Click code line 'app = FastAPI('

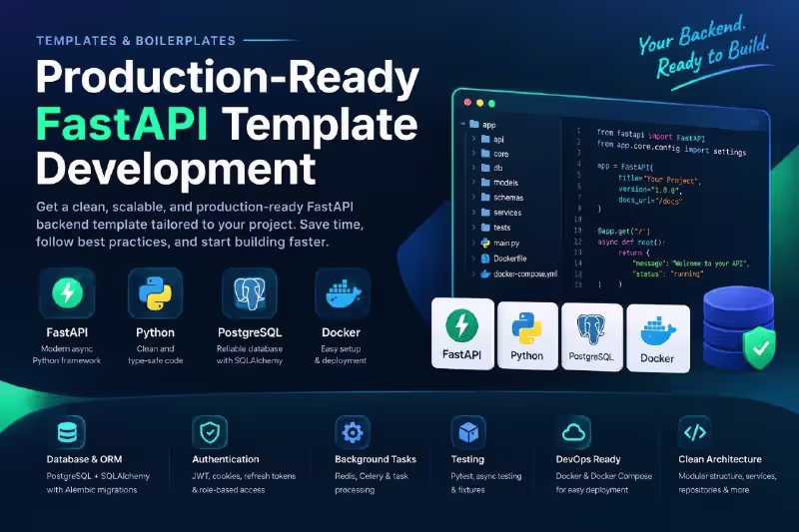[625, 167]
